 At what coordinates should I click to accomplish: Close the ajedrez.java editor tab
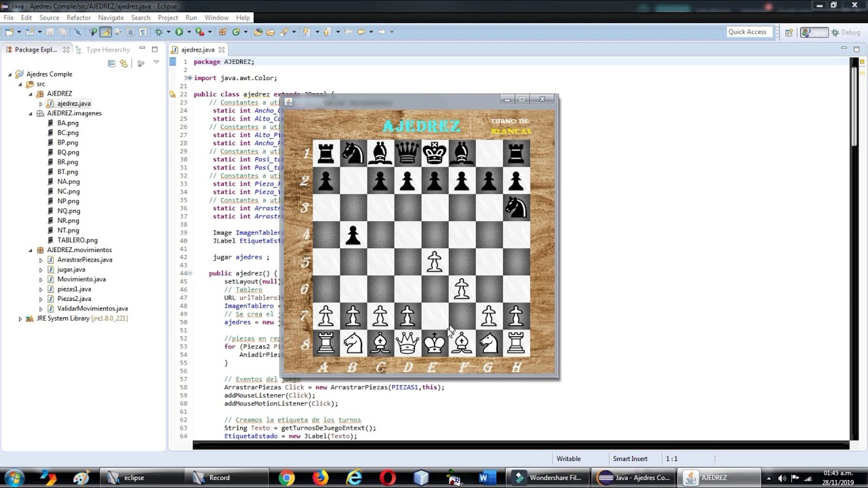pyautogui.click(x=221, y=49)
